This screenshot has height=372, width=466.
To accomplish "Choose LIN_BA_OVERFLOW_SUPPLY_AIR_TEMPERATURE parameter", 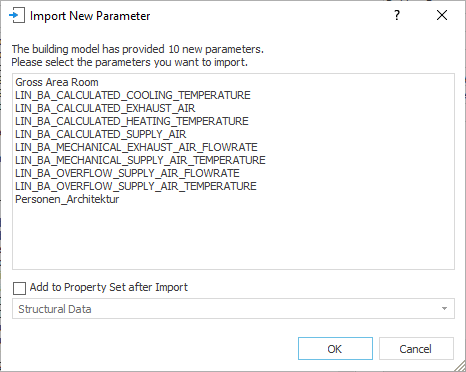I will [x=136, y=186].
